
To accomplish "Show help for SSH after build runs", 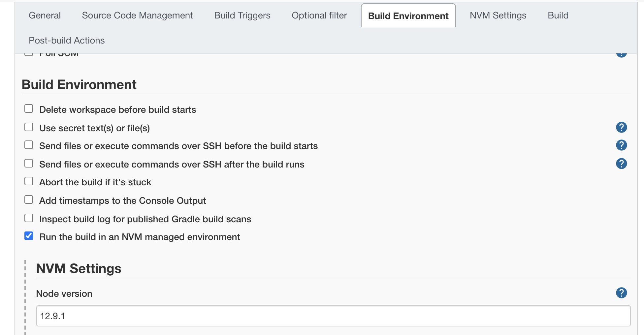I will point(621,164).
